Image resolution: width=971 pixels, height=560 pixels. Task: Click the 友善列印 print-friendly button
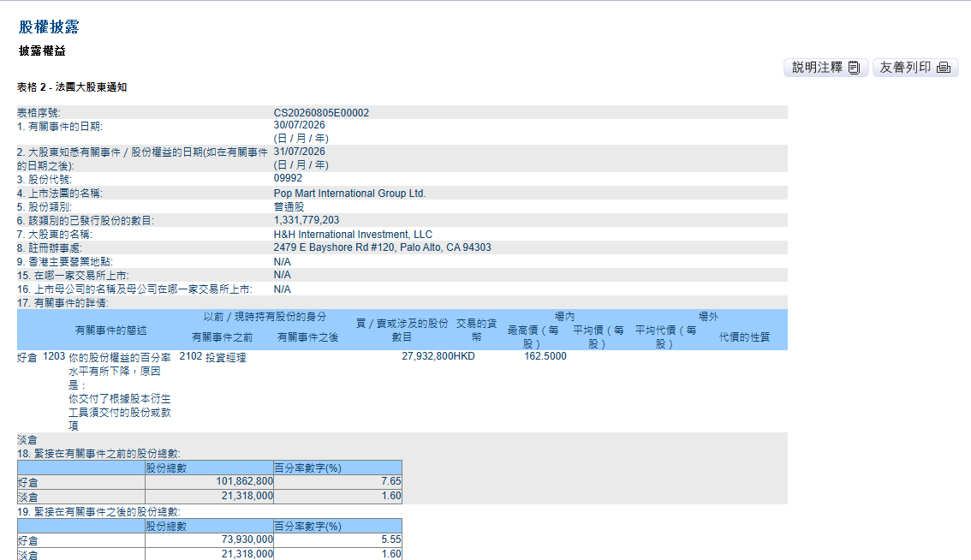pyautogui.click(x=915, y=68)
